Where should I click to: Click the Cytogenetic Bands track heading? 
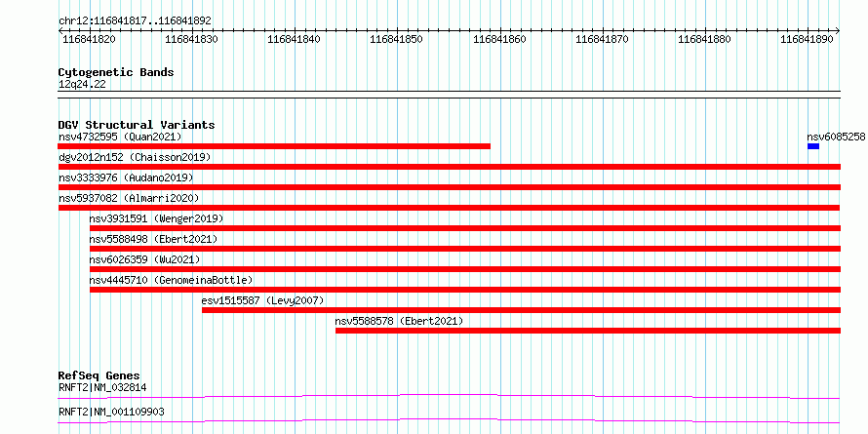click(116, 72)
